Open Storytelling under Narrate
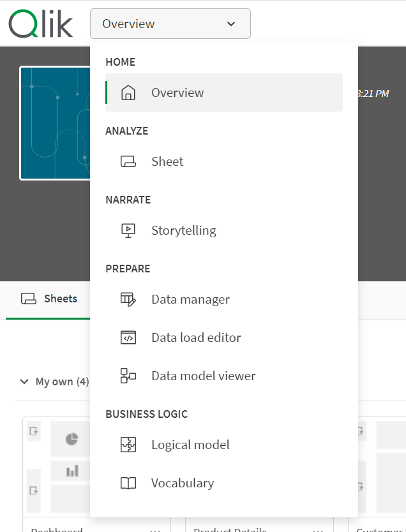Image resolution: width=406 pixels, height=532 pixels. [x=183, y=230]
